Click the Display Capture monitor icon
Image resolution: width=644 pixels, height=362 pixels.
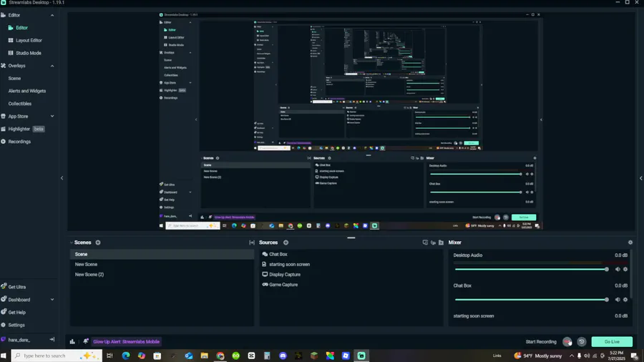(x=265, y=274)
